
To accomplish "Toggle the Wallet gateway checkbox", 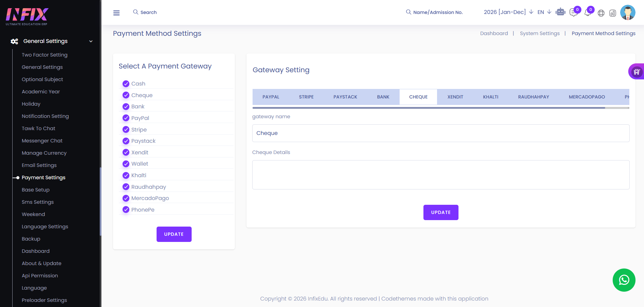I will click(126, 164).
